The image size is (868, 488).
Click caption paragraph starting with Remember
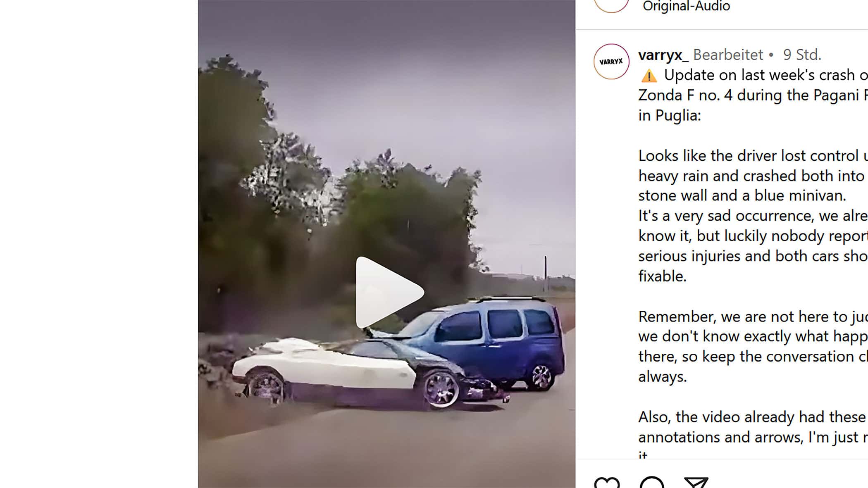coord(752,346)
